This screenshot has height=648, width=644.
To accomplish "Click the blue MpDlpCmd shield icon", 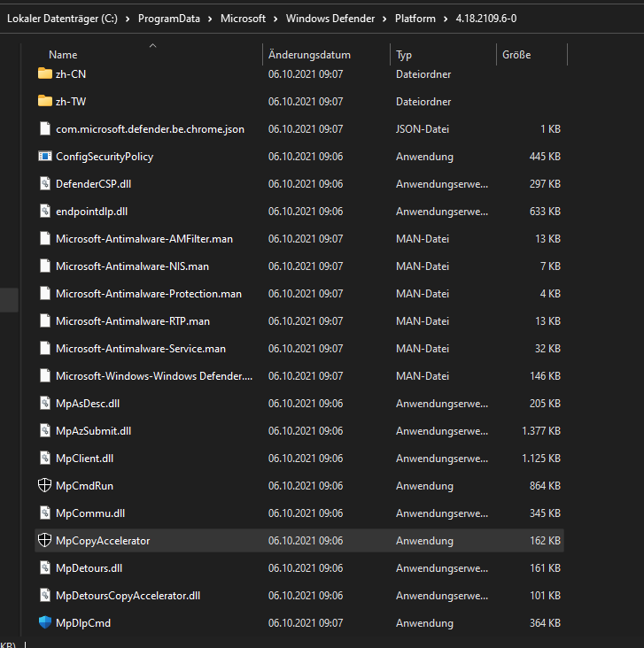I will click(45, 623).
